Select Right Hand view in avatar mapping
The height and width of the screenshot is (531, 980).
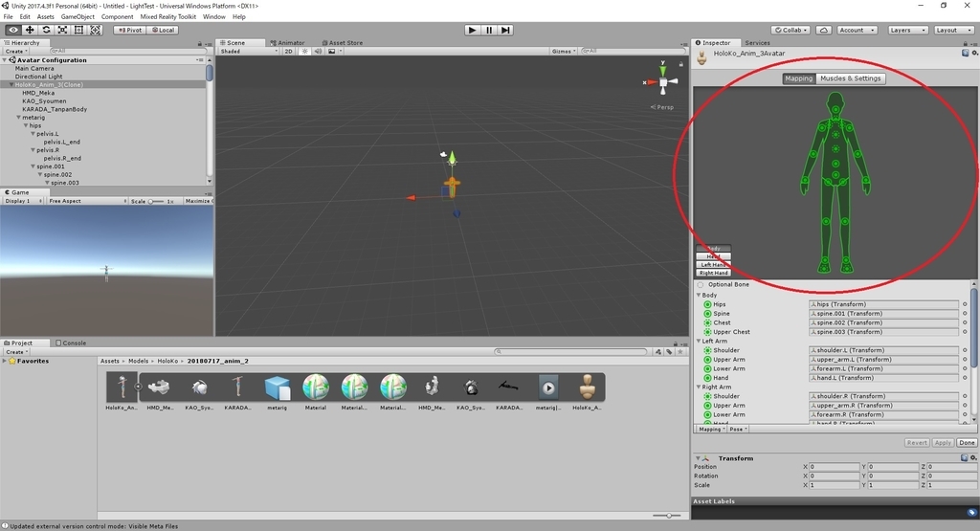click(x=713, y=273)
